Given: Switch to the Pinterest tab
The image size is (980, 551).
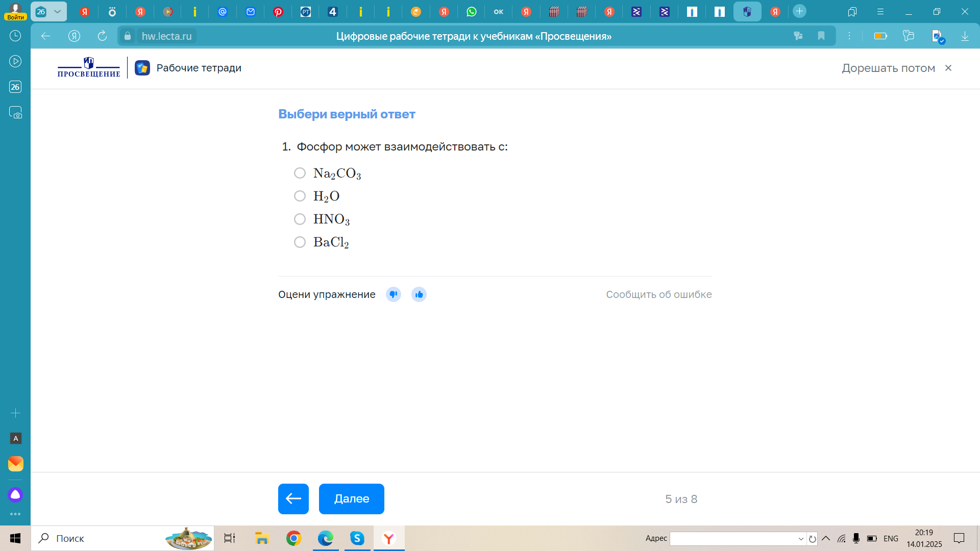Looking at the screenshot, I should (x=278, y=11).
